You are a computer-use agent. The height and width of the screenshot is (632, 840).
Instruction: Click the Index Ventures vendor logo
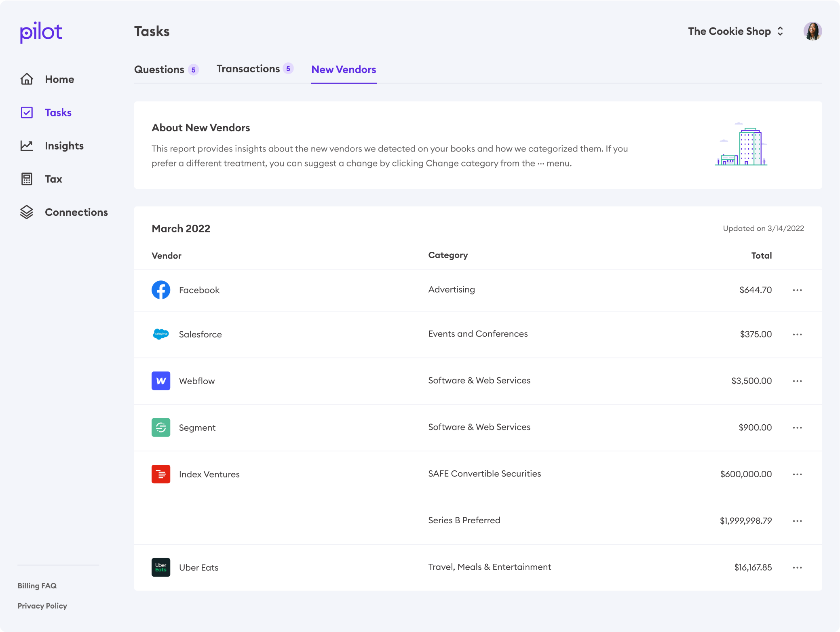coord(161,474)
